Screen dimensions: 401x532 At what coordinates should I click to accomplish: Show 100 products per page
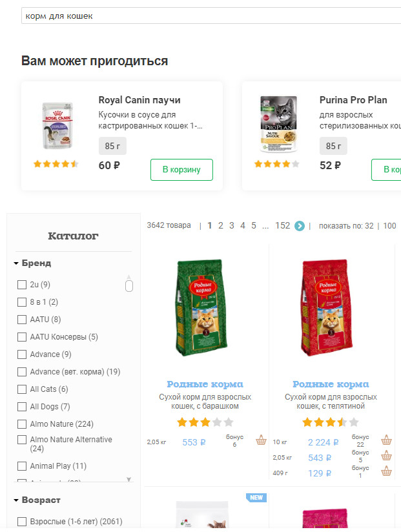coord(390,226)
